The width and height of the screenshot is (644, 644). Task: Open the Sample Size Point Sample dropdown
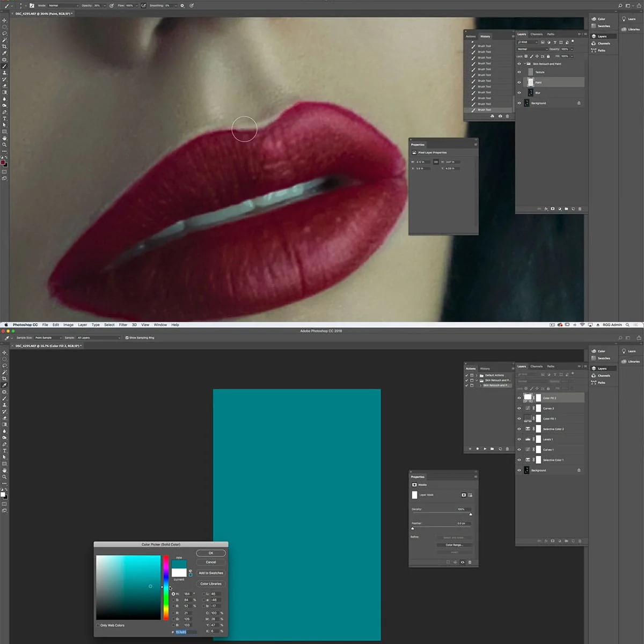click(x=47, y=338)
